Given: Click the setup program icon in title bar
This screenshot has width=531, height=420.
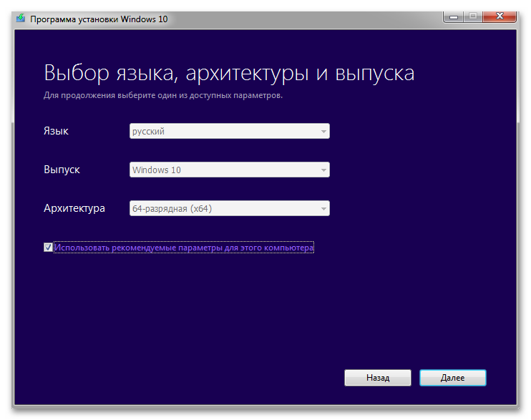Looking at the screenshot, I should point(21,19).
